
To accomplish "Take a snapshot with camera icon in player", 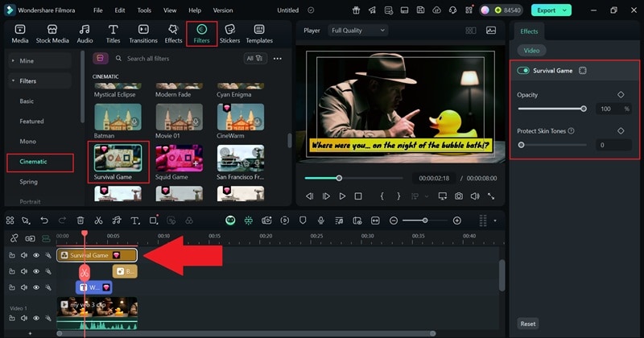I will (x=458, y=196).
